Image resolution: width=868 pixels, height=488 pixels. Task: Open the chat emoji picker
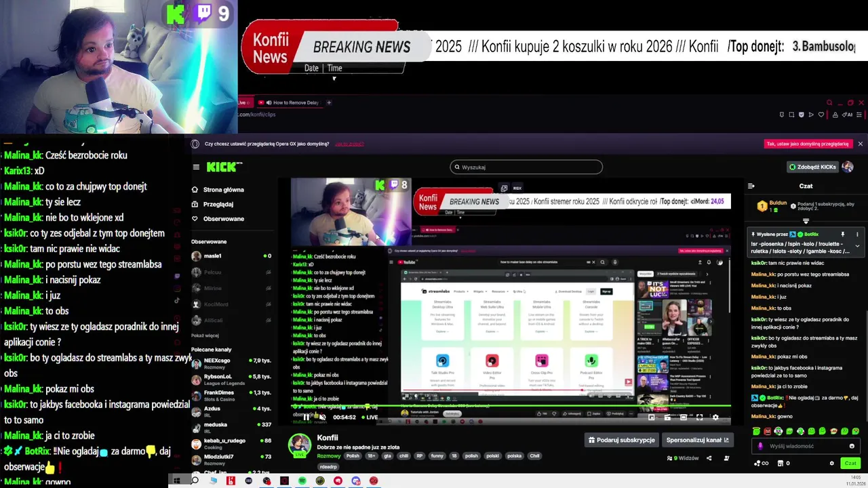(852, 446)
